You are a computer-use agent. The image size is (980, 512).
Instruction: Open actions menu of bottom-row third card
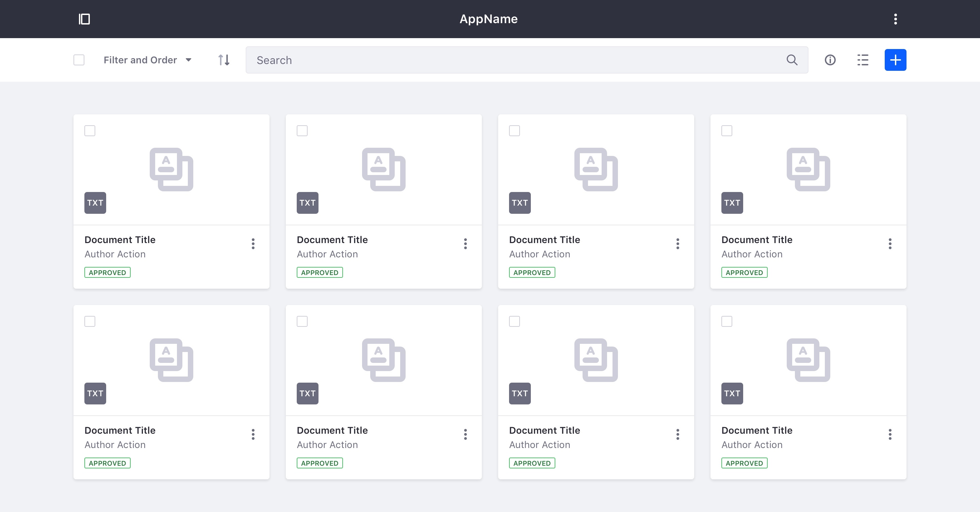[677, 434]
